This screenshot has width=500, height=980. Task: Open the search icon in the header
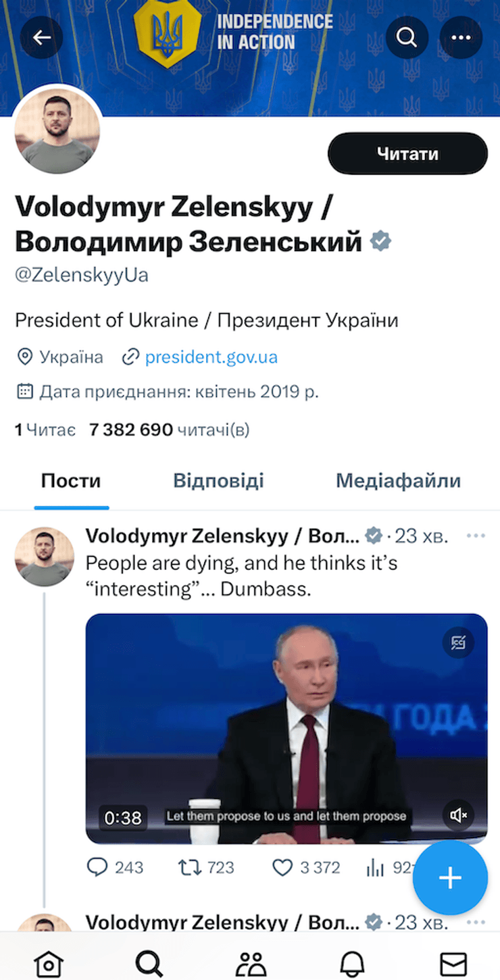coord(406,37)
